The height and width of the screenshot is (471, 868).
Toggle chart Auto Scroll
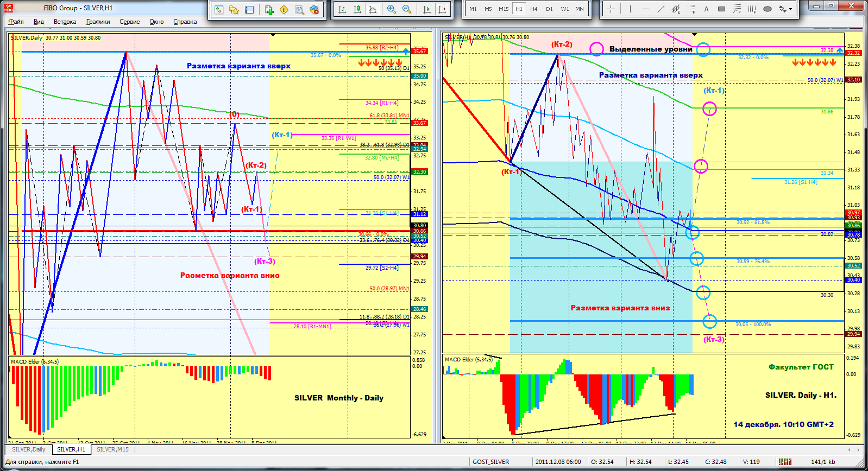(x=426, y=9)
